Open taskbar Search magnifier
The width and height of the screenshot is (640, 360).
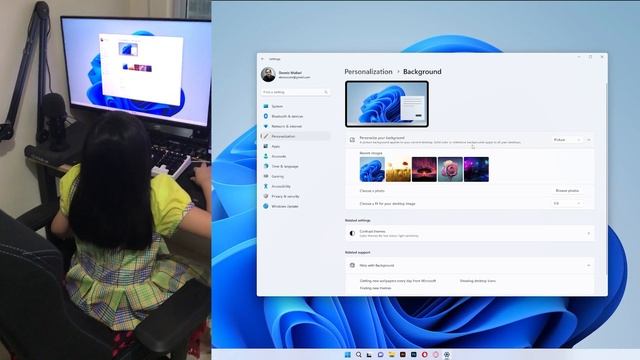pos(358,355)
